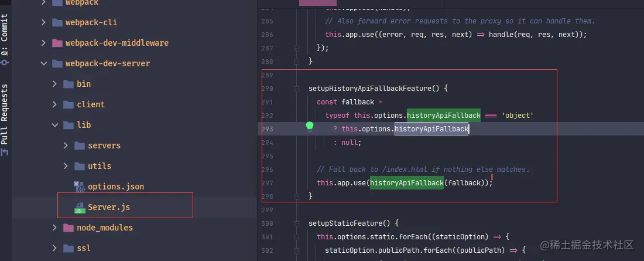Expand the ssl folder
644x261 pixels.
pyautogui.click(x=54, y=248)
